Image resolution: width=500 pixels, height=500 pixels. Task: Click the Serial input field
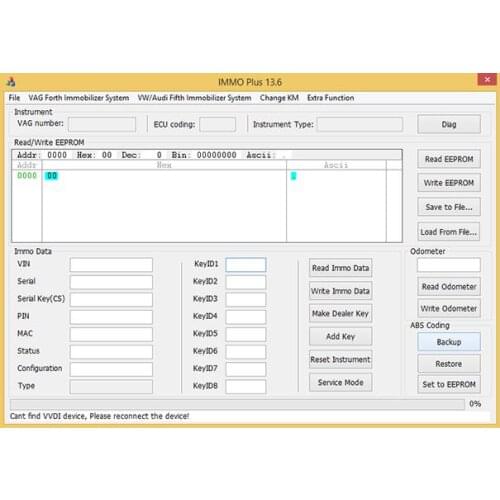pos(111,282)
